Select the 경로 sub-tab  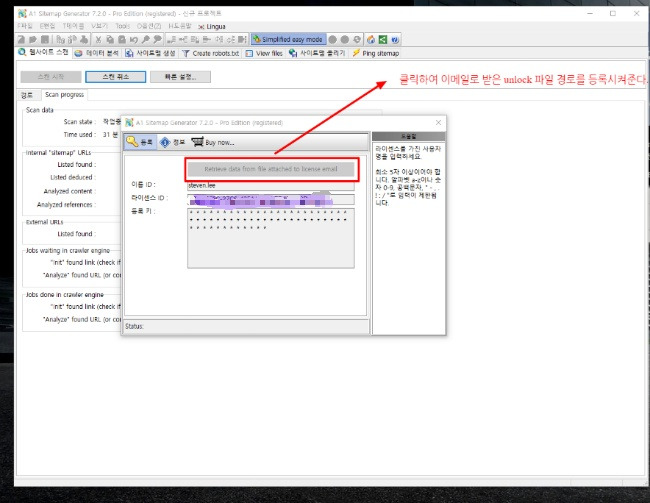[28, 95]
